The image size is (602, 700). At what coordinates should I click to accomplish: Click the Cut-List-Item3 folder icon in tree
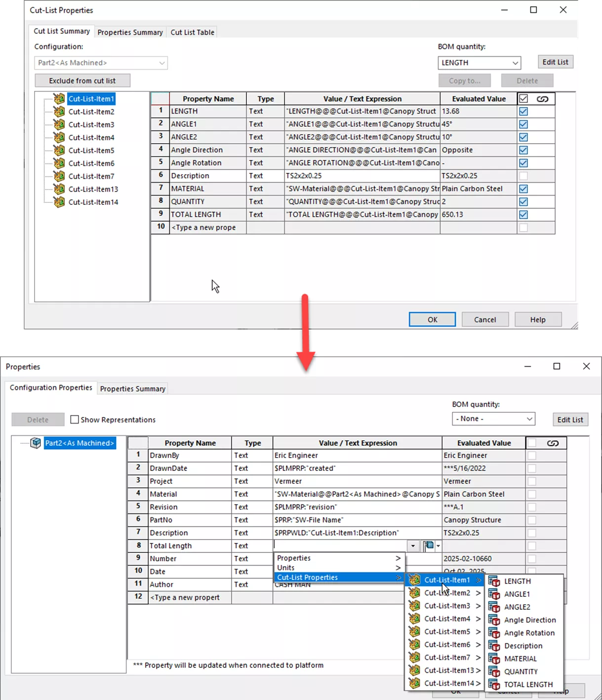tap(59, 124)
